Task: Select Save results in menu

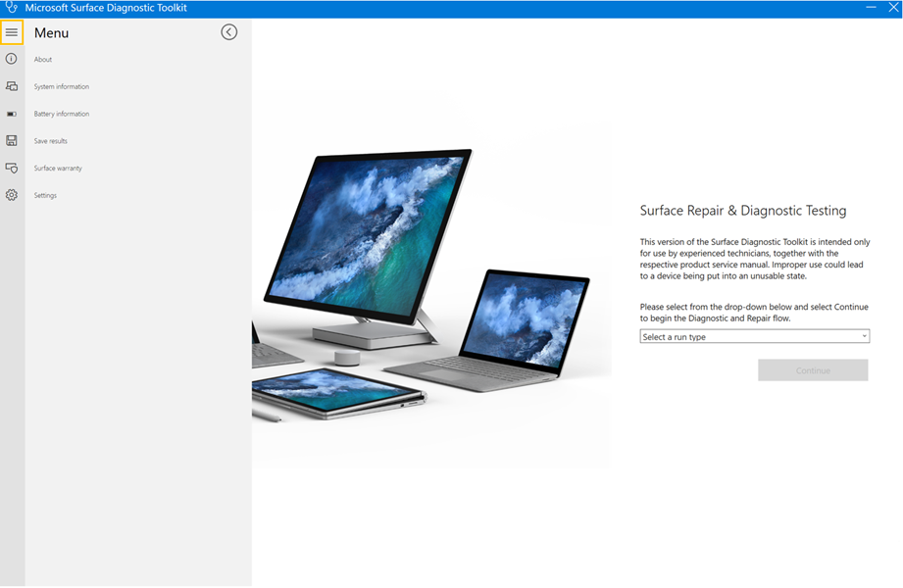Action: tap(50, 141)
